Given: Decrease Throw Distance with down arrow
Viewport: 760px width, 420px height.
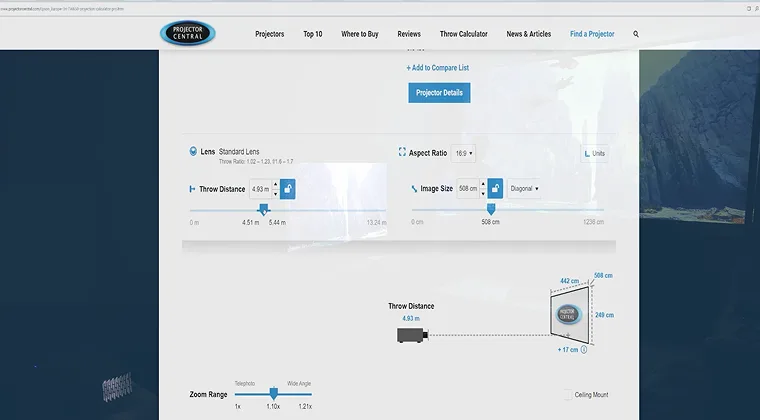Looking at the screenshot, I should pyautogui.click(x=276, y=194).
